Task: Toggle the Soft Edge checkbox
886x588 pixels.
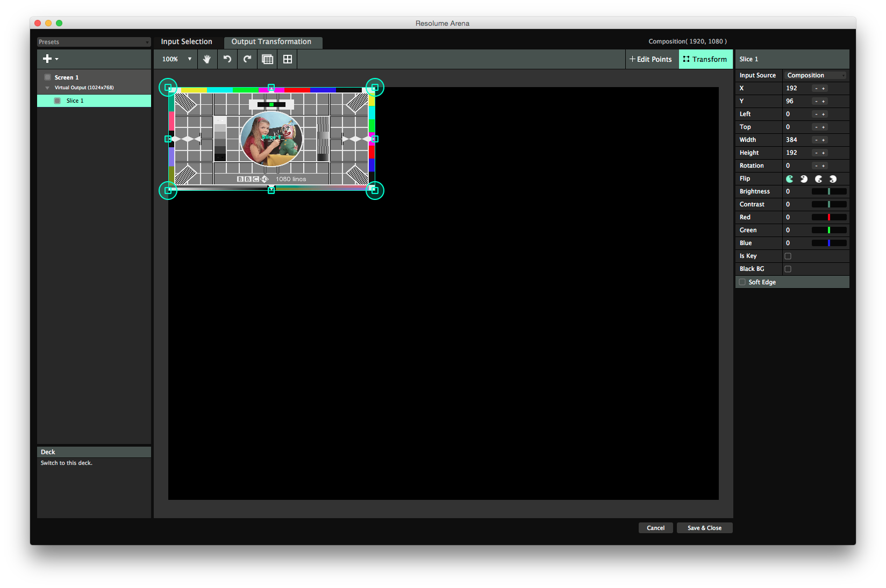Action: tap(742, 282)
